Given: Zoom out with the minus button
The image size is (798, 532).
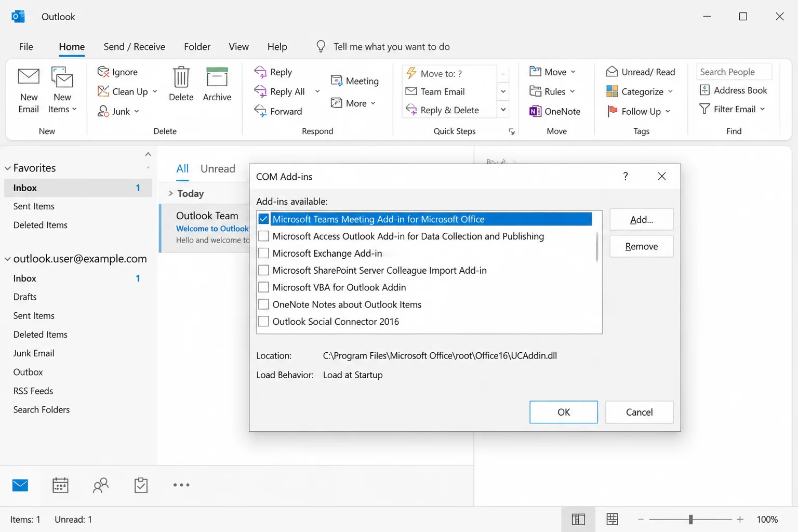Looking at the screenshot, I should click(641, 519).
